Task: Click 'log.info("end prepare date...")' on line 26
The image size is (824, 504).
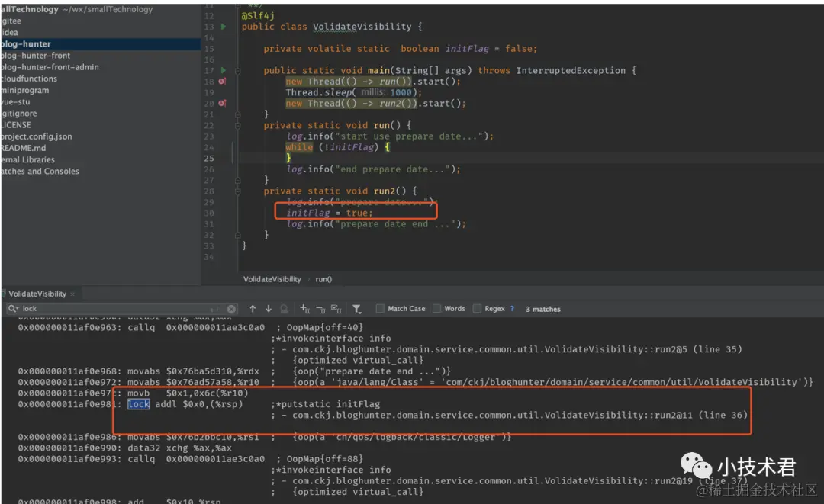Action: pos(373,169)
